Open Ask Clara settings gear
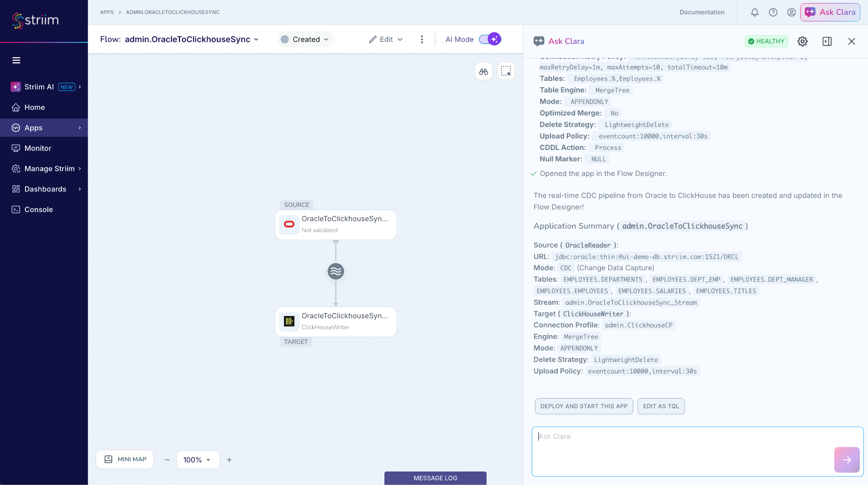Image resolution: width=868 pixels, height=485 pixels. [x=802, y=41]
